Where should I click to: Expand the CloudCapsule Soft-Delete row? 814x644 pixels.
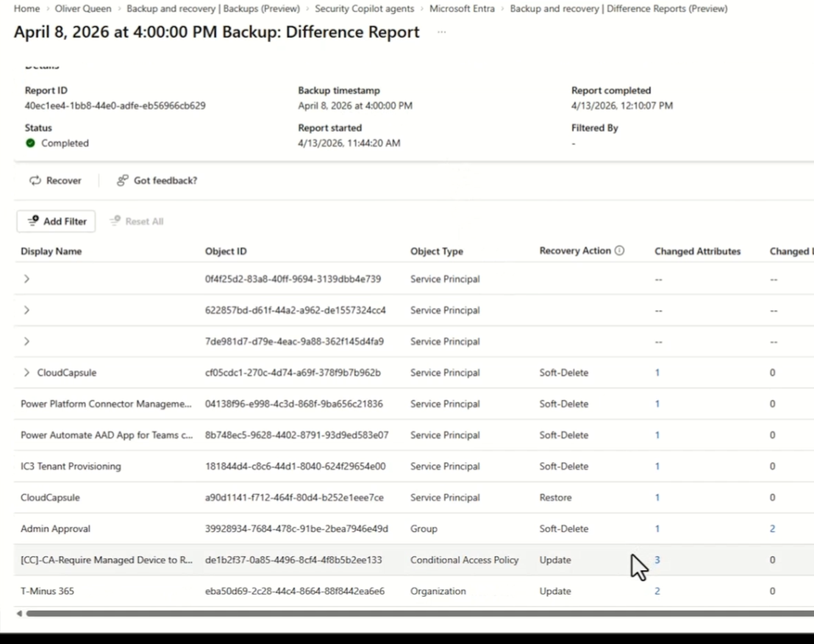[x=26, y=373]
